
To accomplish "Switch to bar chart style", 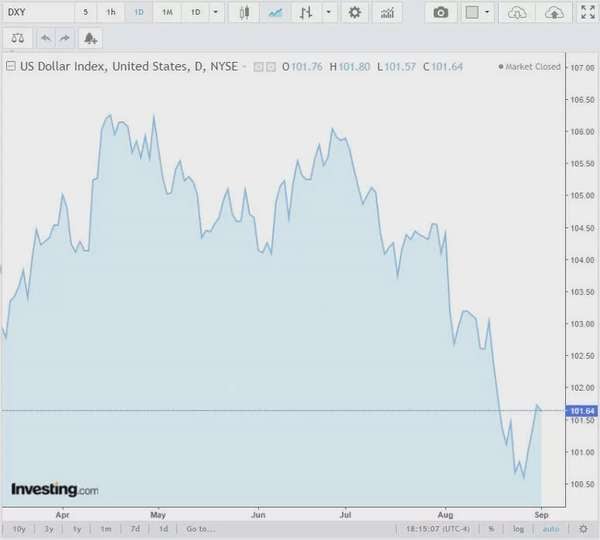I will 306,13.
